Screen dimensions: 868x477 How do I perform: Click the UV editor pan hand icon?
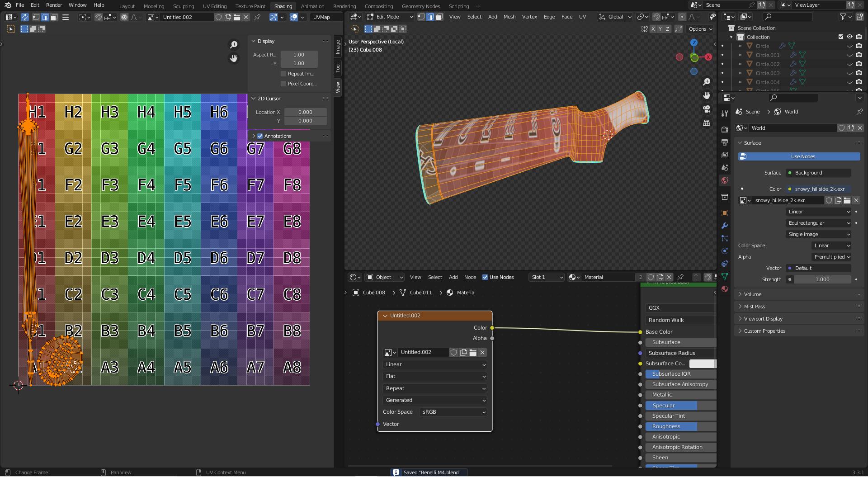coord(234,58)
